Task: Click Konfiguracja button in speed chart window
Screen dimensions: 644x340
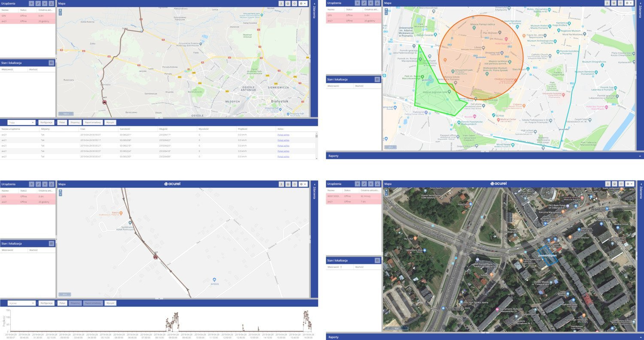Action: tap(46, 303)
